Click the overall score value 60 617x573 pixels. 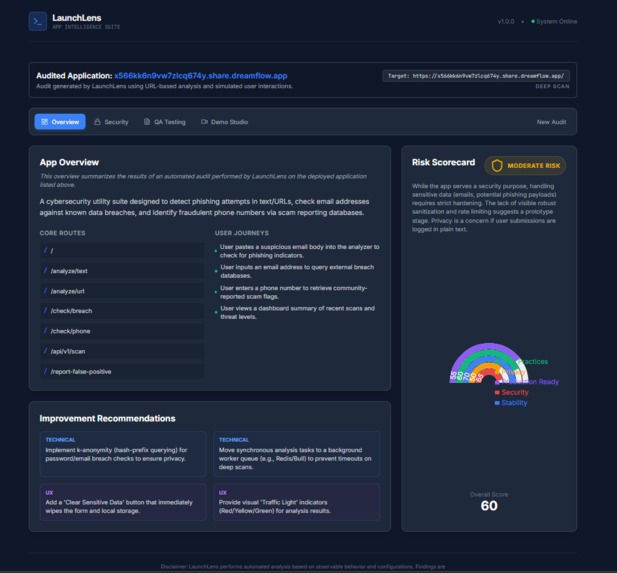[489, 506]
